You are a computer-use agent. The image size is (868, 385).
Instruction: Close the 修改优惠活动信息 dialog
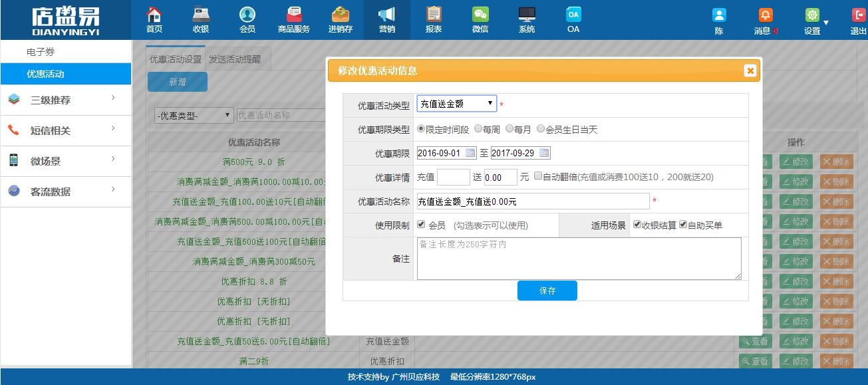(750, 70)
